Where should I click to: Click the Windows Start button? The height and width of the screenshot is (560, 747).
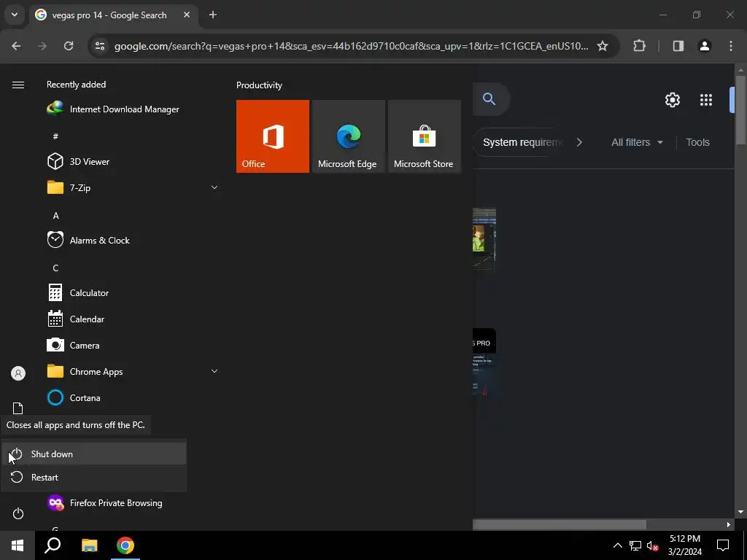coord(18,545)
